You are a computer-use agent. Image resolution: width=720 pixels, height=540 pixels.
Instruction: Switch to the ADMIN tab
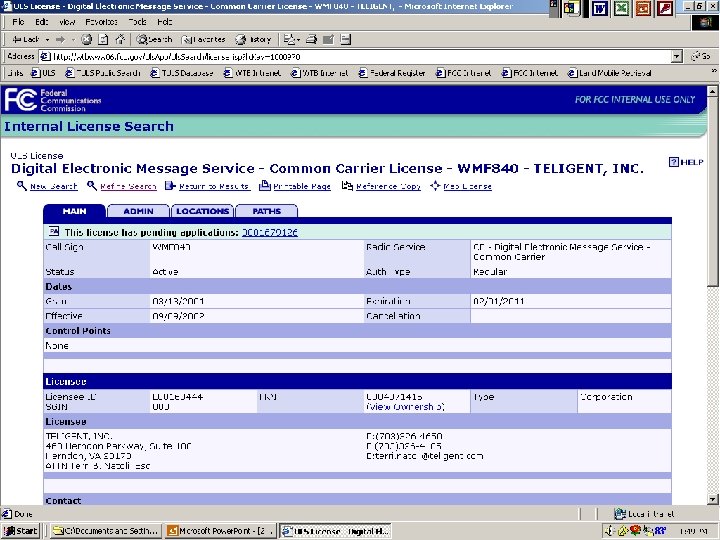(x=138, y=211)
